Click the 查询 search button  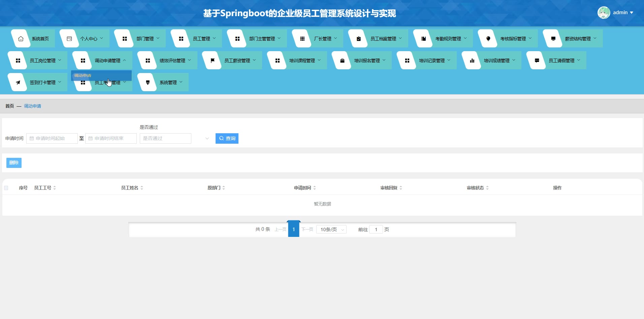tap(227, 138)
